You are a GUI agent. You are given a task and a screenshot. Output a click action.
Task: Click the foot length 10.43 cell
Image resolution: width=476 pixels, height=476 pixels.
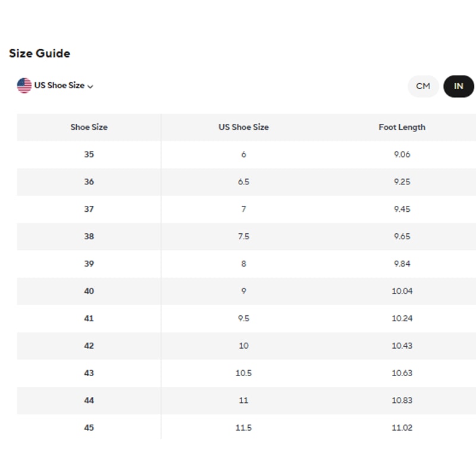(x=402, y=346)
